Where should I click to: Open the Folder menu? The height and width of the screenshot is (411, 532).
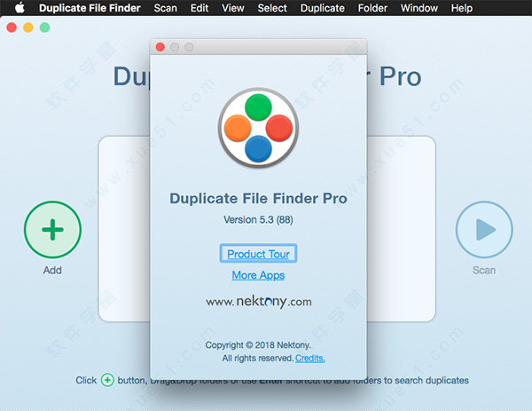372,8
